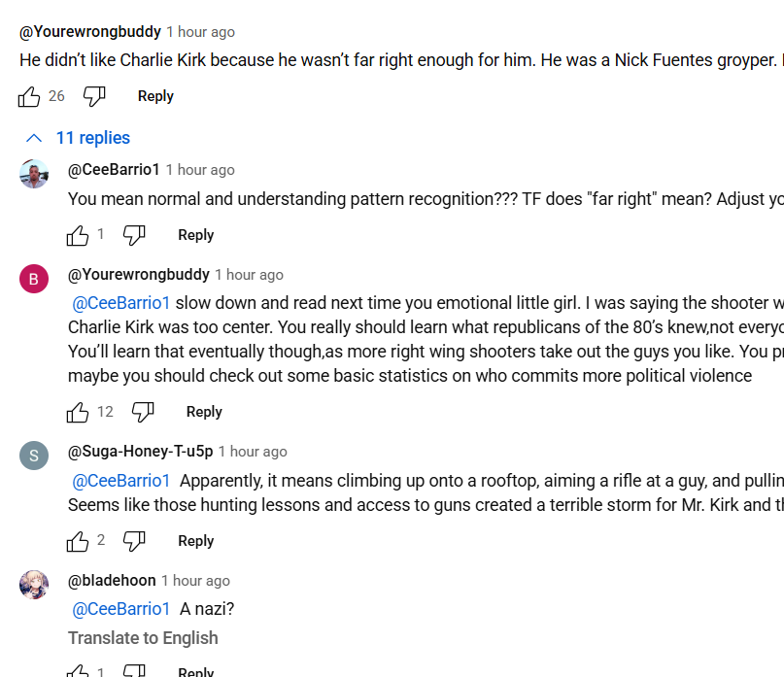Screen dimensions: 784x677
Task: Open the pink B avatar of @Yourewrongbuddy
Action: [x=34, y=279]
